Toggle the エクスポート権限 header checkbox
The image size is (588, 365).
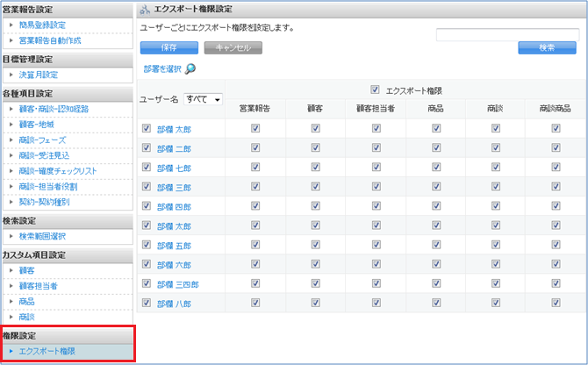pyautogui.click(x=376, y=89)
